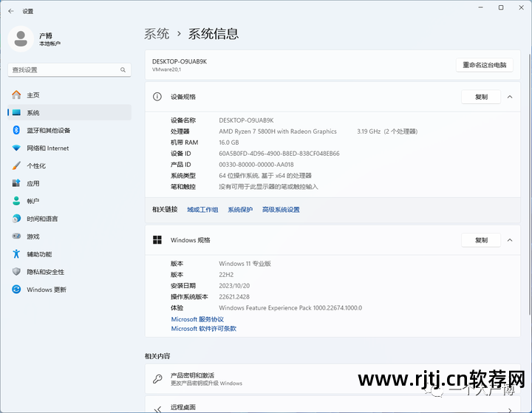The image size is (532, 413).
Task: Click the 查找设置 search box
Action: tap(69, 70)
